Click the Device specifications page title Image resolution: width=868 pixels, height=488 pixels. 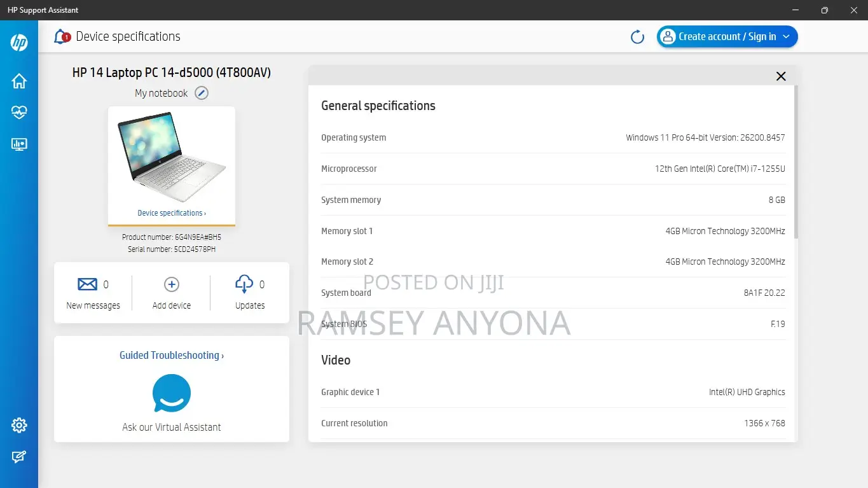128,37
